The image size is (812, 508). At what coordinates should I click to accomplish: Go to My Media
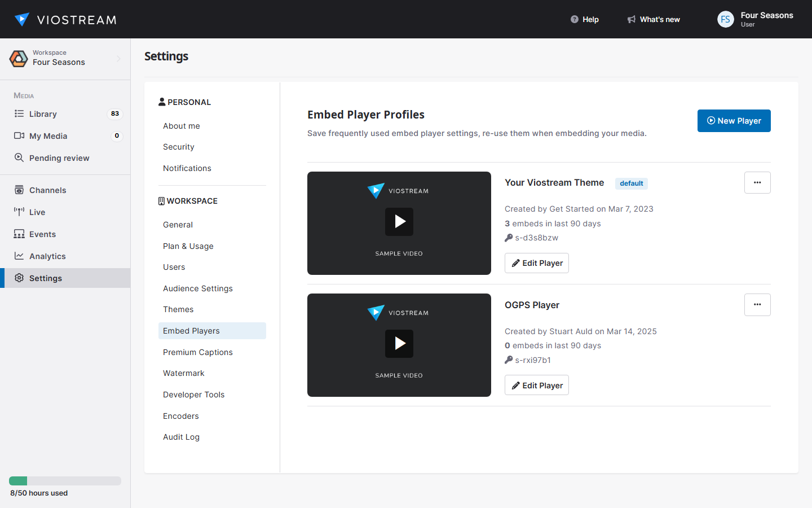pos(48,136)
